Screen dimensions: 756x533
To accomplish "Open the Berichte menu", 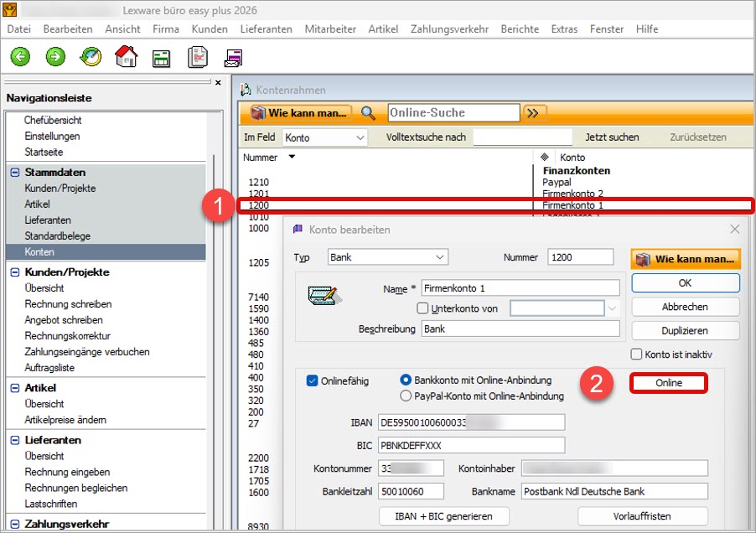I will point(520,28).
